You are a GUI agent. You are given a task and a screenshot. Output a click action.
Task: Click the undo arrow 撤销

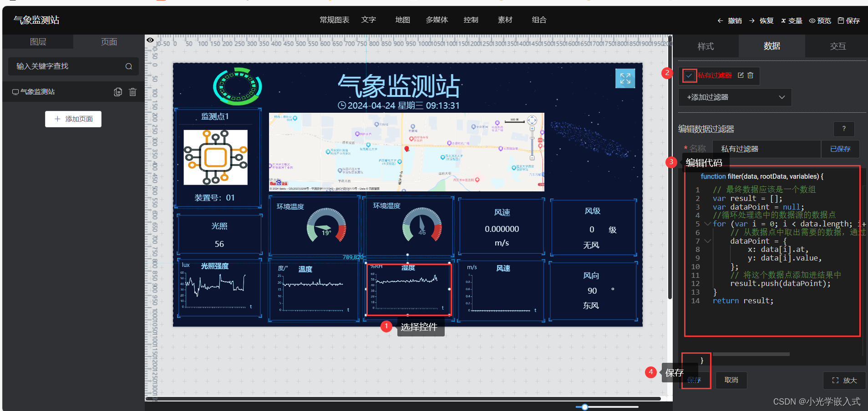tap(729, 20)
